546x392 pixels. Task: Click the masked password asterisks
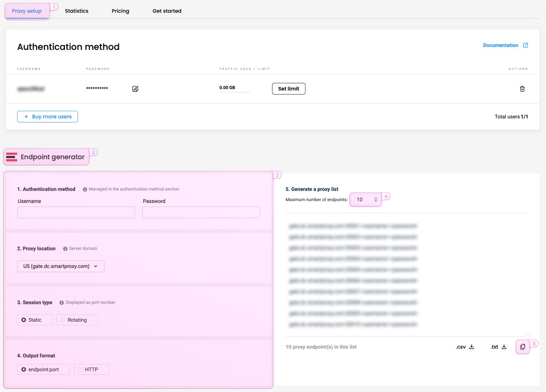(x=97, y=89)
